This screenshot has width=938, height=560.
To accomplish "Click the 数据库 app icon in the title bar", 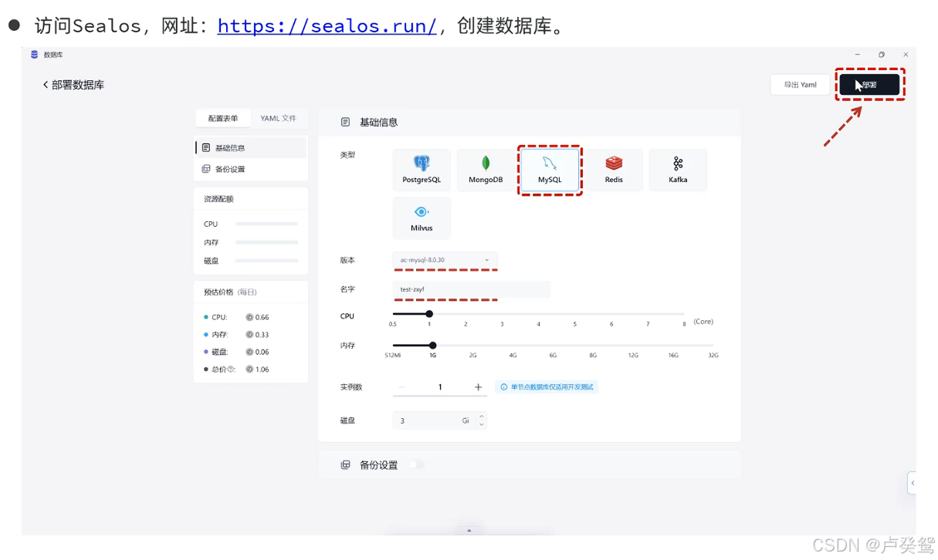I will pos(34,55).
